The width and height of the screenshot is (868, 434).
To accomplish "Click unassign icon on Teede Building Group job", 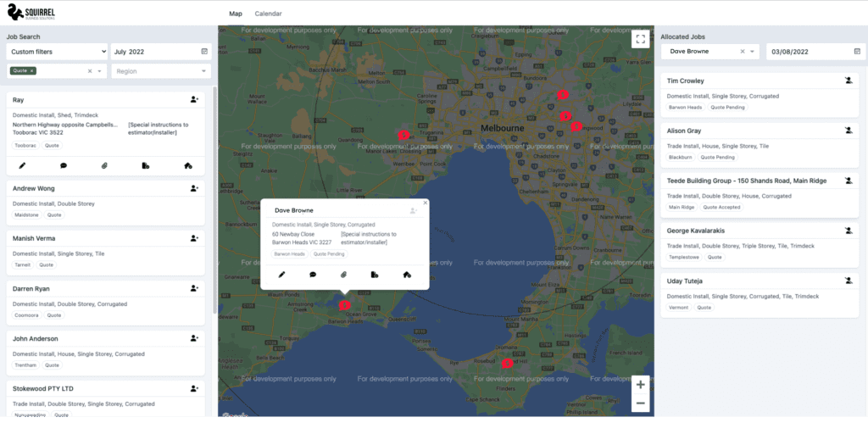I will click(x=849, y=181).
